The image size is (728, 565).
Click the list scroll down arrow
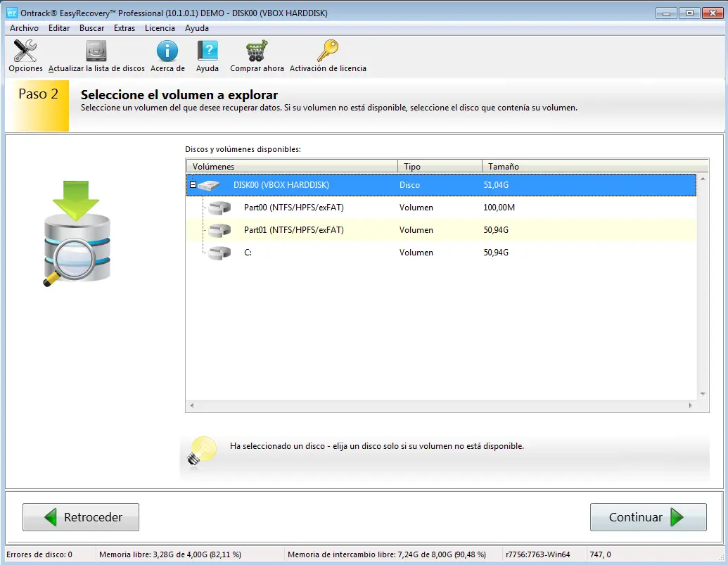click(x=703, y=394)
